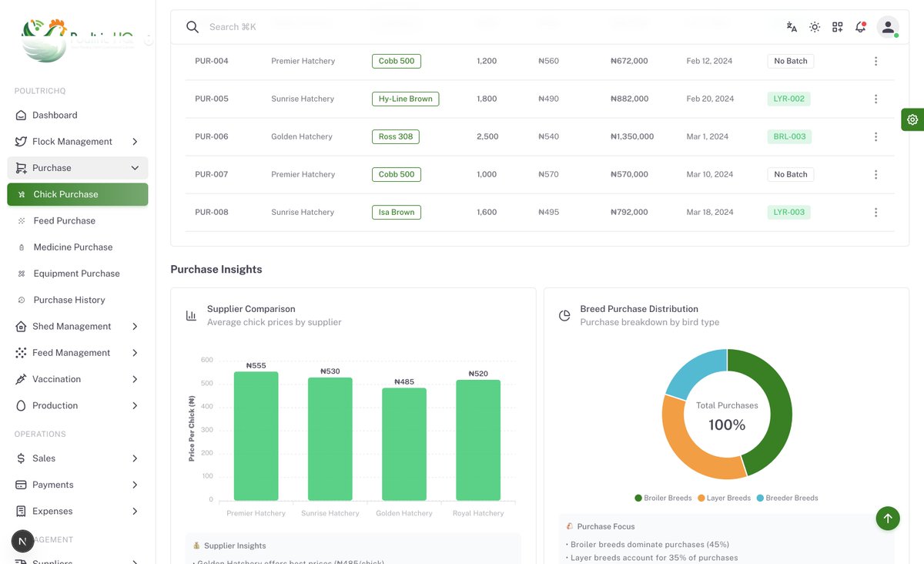Toggle light/dark theme sun icon
Viewport: 924px width, 564px height.
pyautogui.click(x=815, y=27)
